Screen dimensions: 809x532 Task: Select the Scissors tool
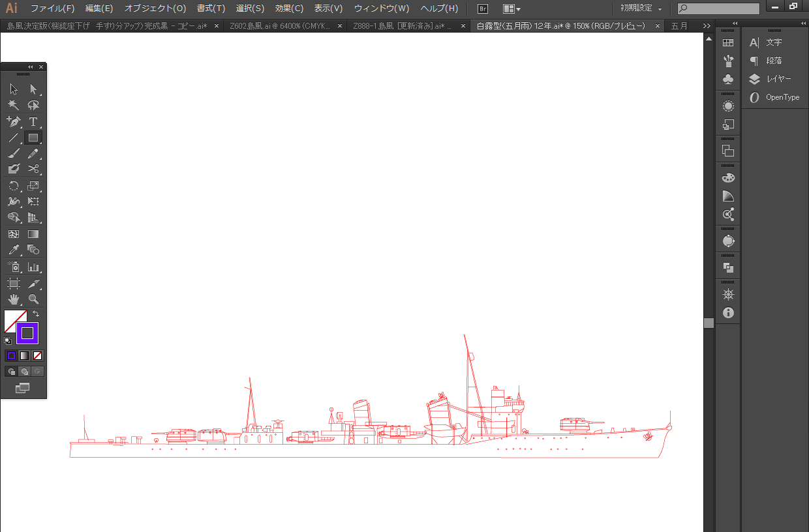[33, 169]
